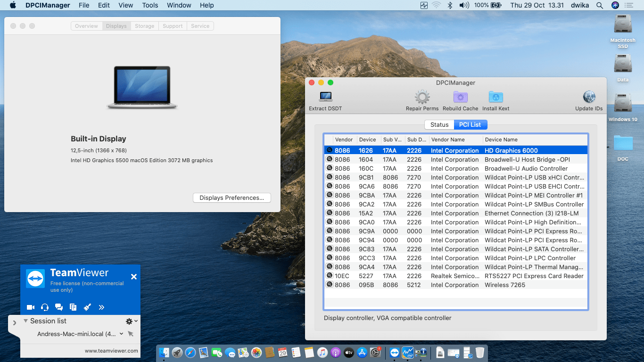The image size is (644, 362).
Task: Click the Siri icon in the menu bar
Action: point(615,5)
